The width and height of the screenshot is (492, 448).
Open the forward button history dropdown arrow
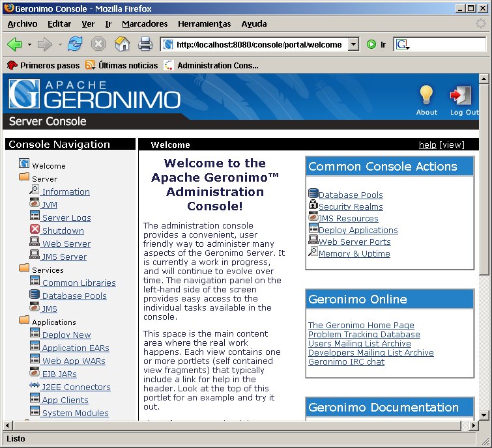(59, 44)
